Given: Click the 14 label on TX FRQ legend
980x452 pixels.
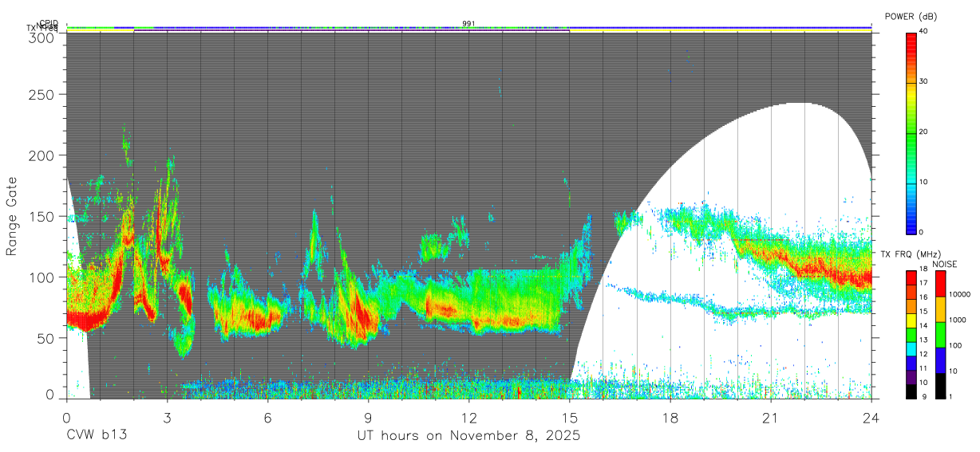Looking at the screenshot, I should coord(923,327).
